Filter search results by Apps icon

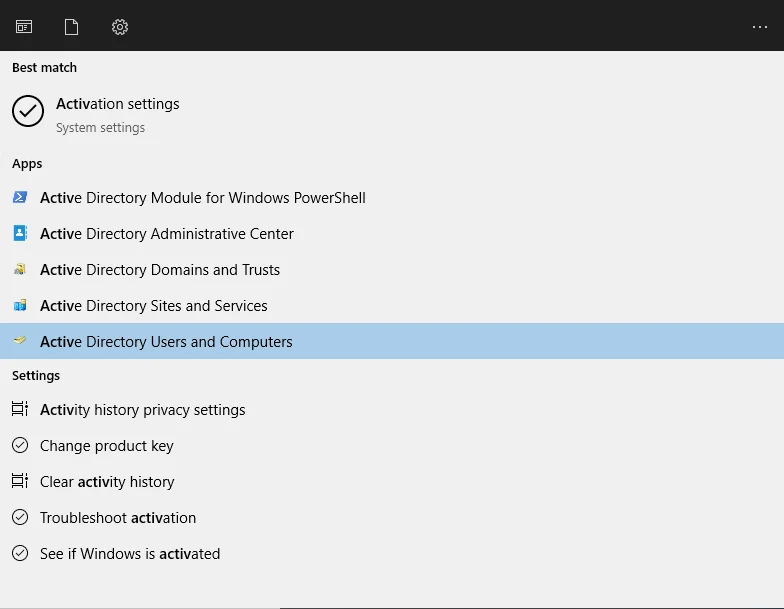(24, 26)
